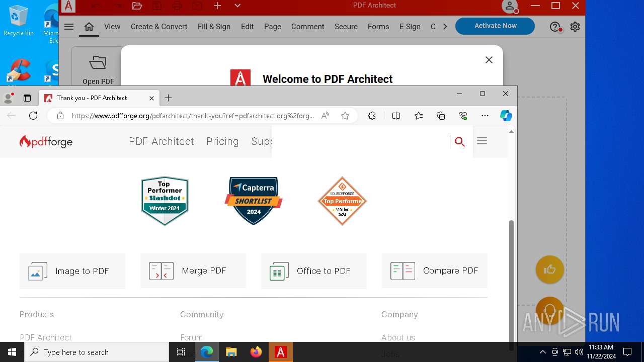The image size is (644, 362).
Task: Close the Thank you - PDF Architect tab
Action: [151, 98]
